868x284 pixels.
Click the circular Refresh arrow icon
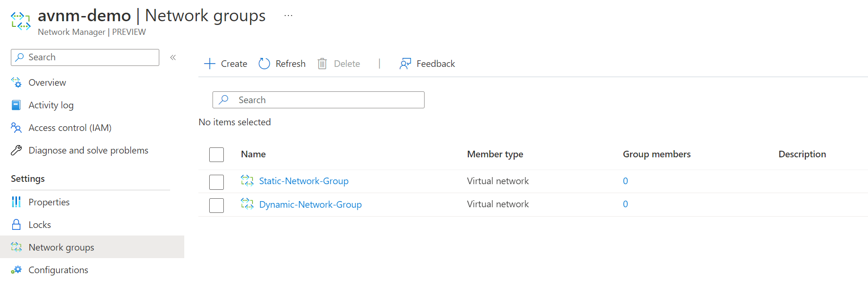point(264,64)
